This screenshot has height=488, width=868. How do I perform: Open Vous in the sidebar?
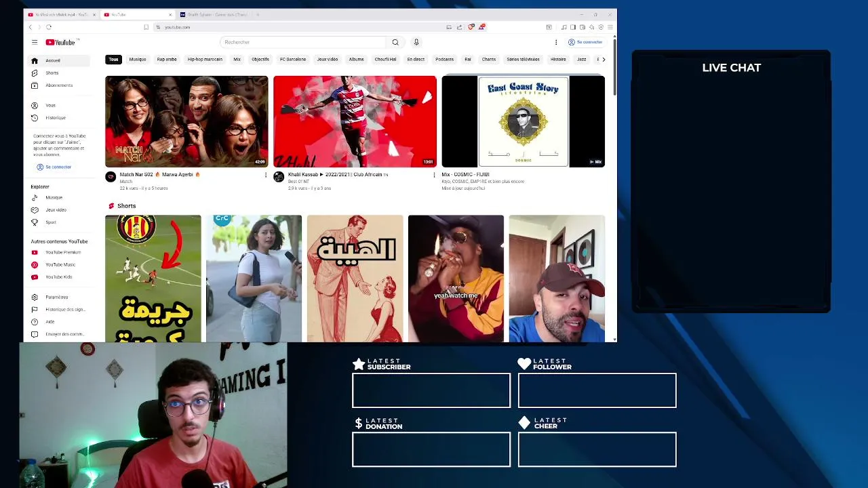click(x=59, y=105)
